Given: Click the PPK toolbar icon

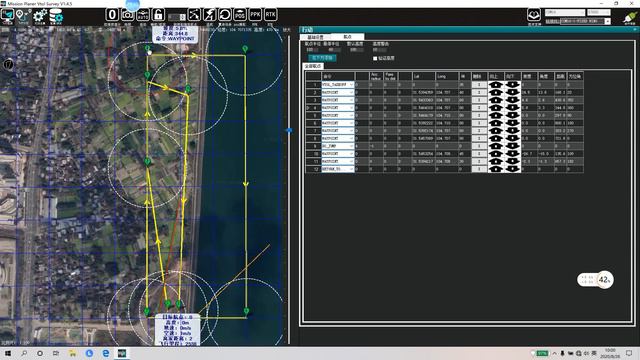Looking at the screenshot, I should (x=256, y=15).
